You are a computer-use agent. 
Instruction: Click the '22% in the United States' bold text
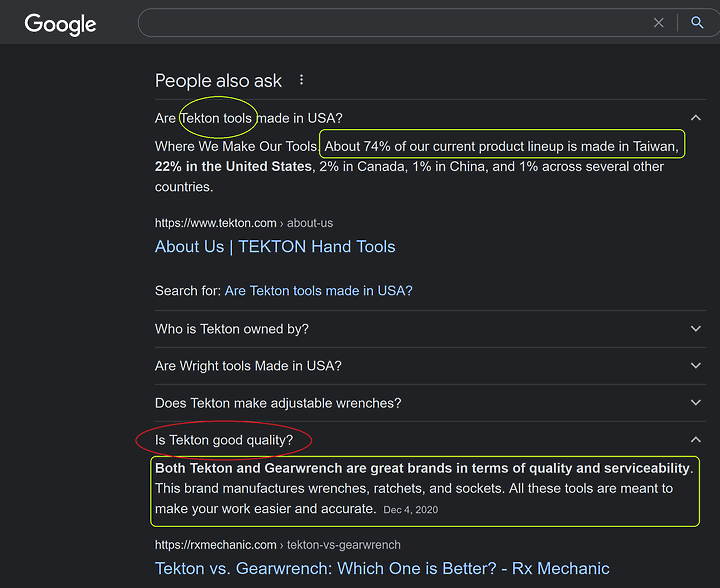(x=233, y=166)
